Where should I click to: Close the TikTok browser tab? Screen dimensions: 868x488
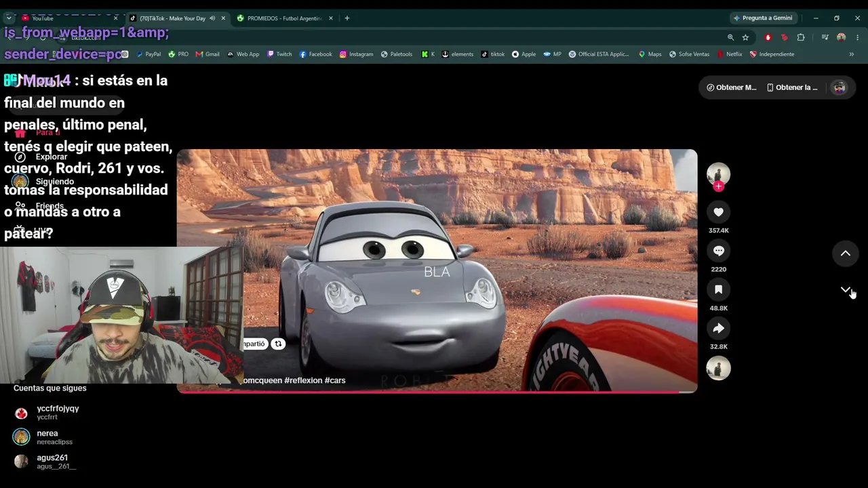click(x=223, y=18)
